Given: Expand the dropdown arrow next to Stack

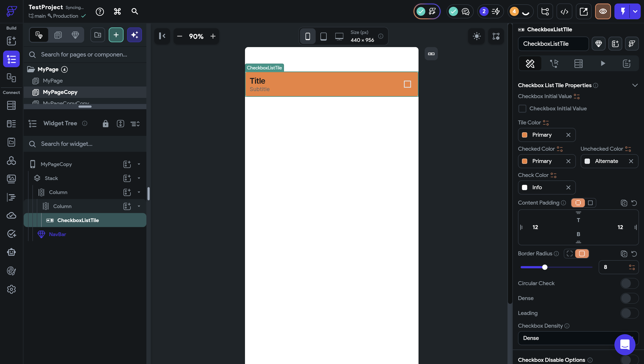Looking at the screenshot, I should (139, 178).
